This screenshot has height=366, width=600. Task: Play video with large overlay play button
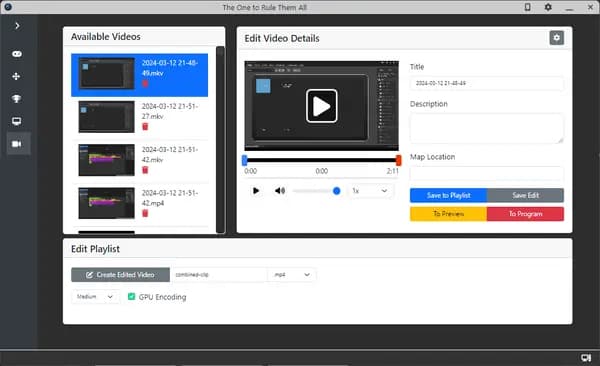321,106
